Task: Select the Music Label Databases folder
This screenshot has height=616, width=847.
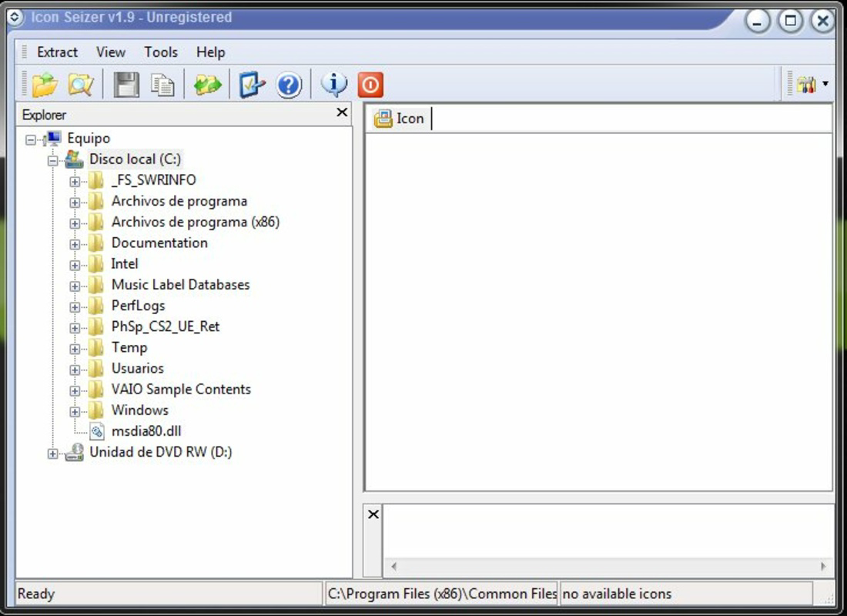Action: 180,285
